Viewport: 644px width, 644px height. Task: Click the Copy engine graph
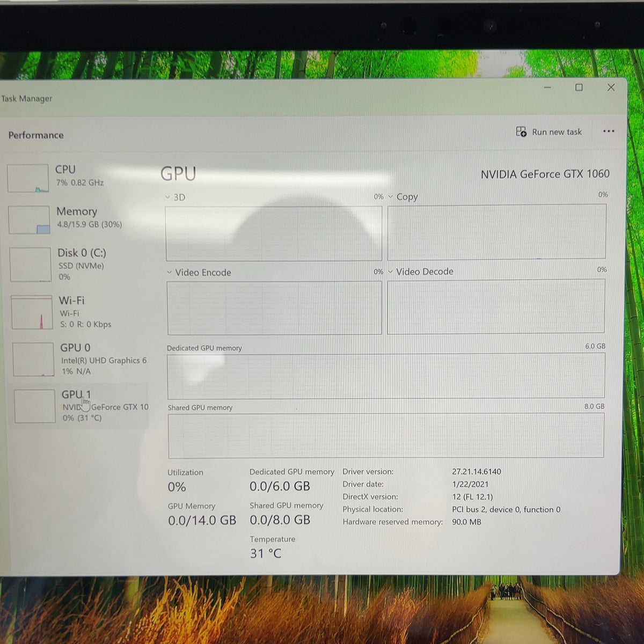(497, 232)
